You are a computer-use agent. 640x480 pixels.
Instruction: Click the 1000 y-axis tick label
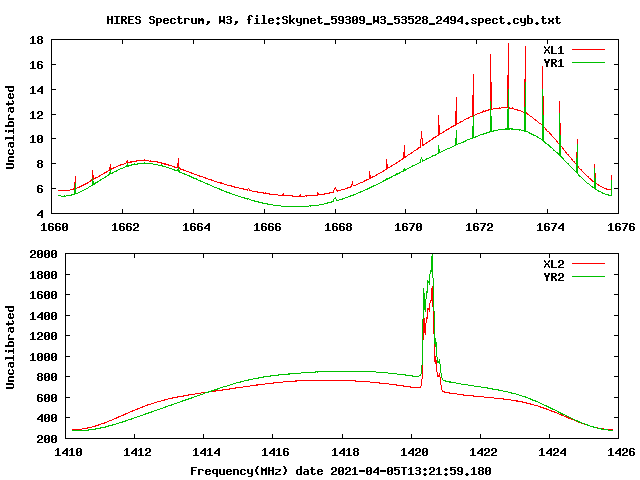click(x=43, y=357)
